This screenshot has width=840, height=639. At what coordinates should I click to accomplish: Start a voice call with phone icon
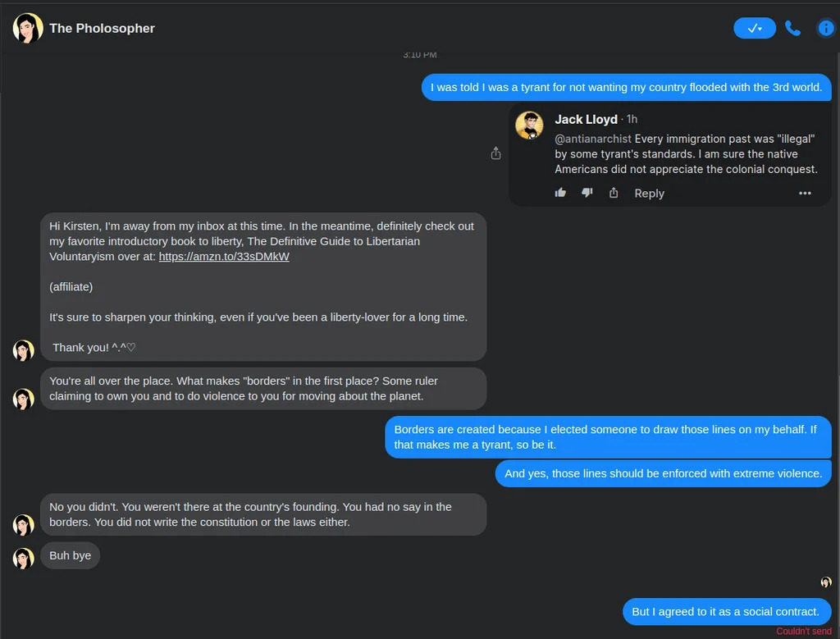point(792,28)
